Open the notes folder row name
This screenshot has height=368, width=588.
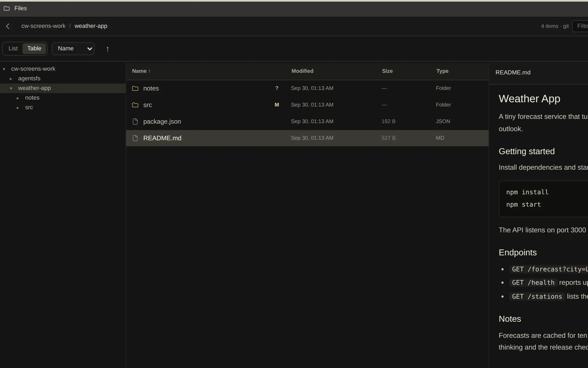pos(151,88)
